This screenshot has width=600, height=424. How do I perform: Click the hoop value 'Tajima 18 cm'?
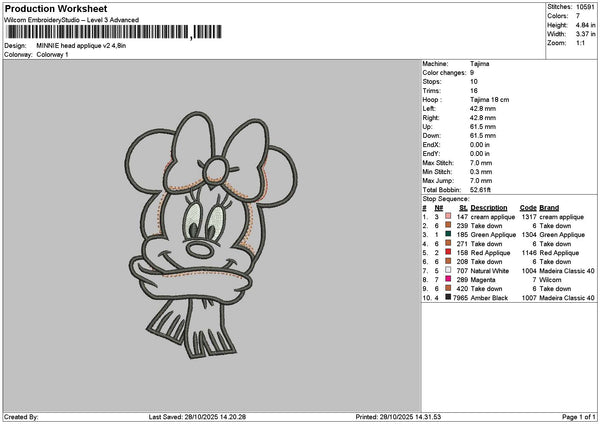489,100
